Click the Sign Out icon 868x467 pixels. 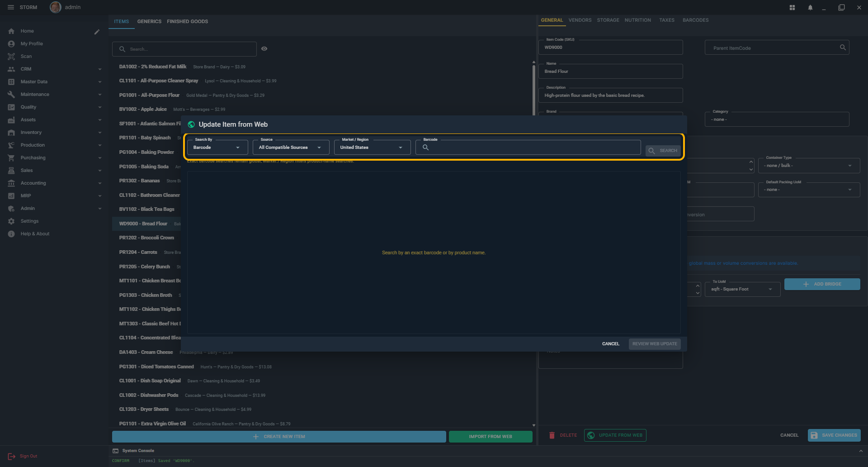11,456
